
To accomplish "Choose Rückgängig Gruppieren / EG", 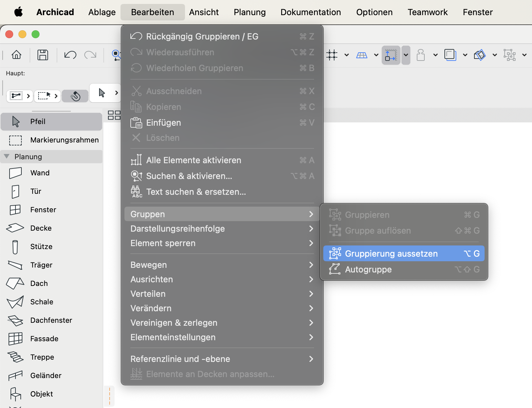I will pos(222,37).
